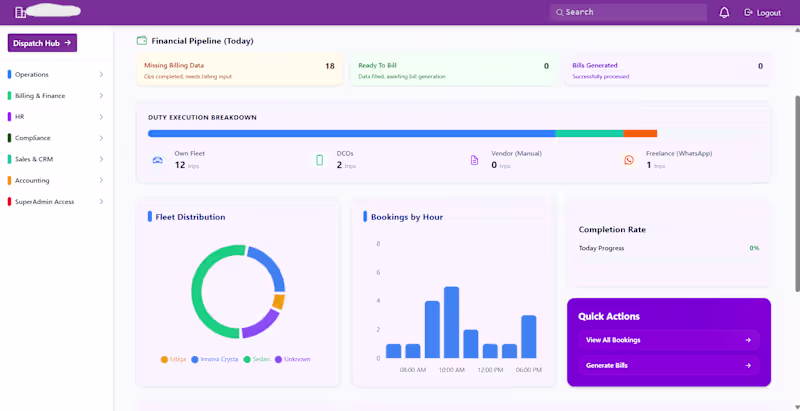Open Billing & Finance sidebar item
This screenshot has height=411, width=800.
(56, 96)
